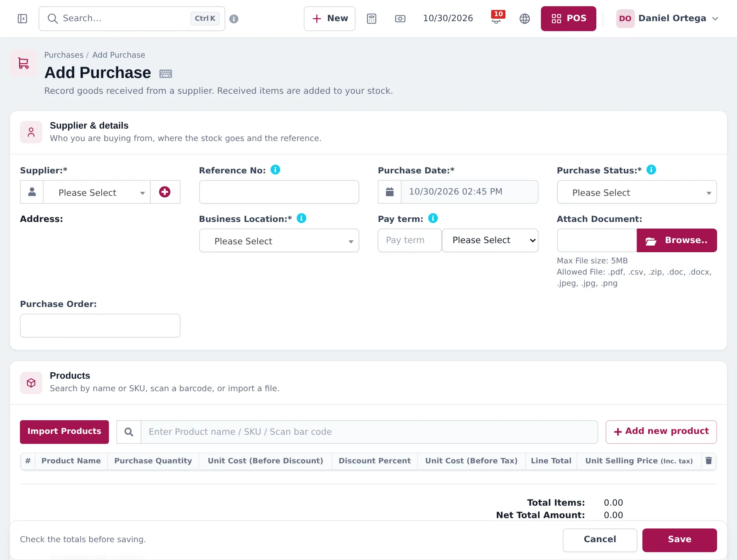737x560 pixels.
Task: Click Import Products button
Action: 64,432
